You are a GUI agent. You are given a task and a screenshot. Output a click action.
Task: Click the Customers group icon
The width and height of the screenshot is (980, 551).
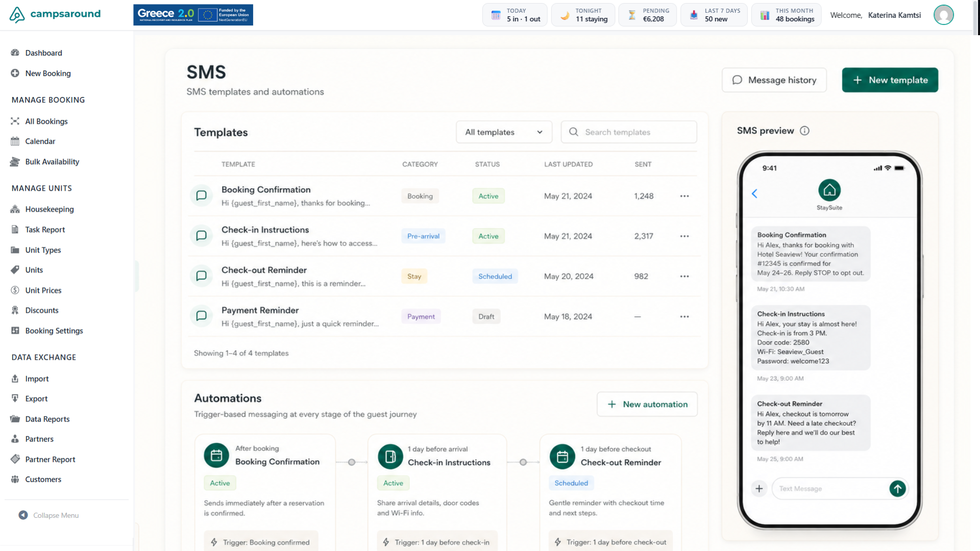point(15,479)
